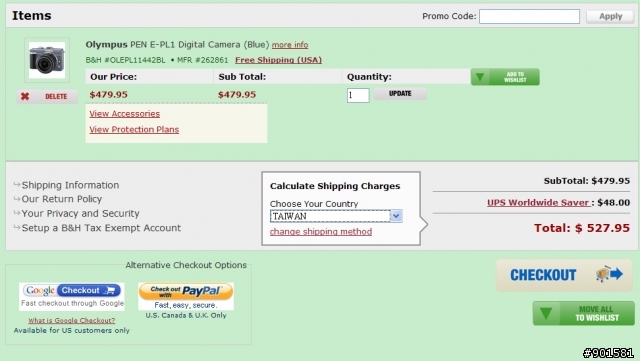Viewport: 640px width, 361px height.
Task: Open UPS Worldwide Saver link
Action: point(538,203)
